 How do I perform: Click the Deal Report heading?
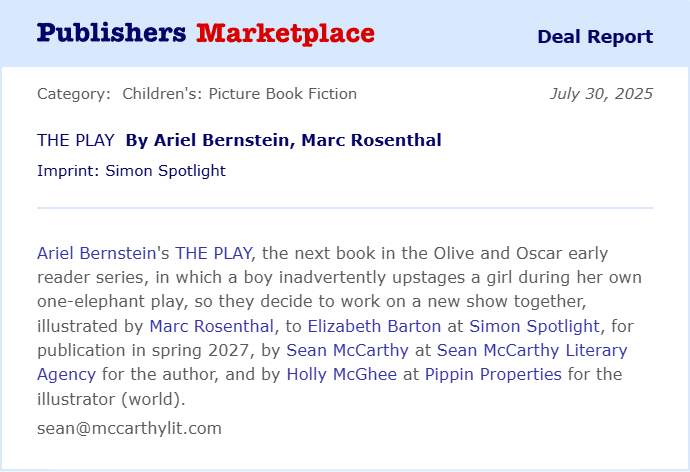coord(595,37)
